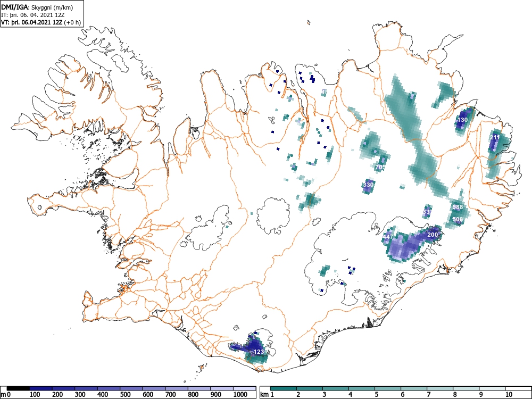Click the 'VT: þri. 06.04.2021 12Z (+0 h)' line
Image resolution: width=532 pixels, height=399 pixels.
pyautogui.click(x=41, y=23)
